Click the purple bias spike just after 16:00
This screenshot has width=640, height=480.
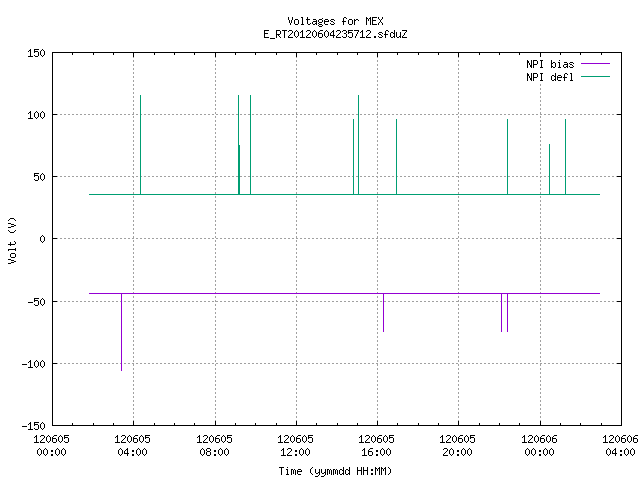[383, 312]
